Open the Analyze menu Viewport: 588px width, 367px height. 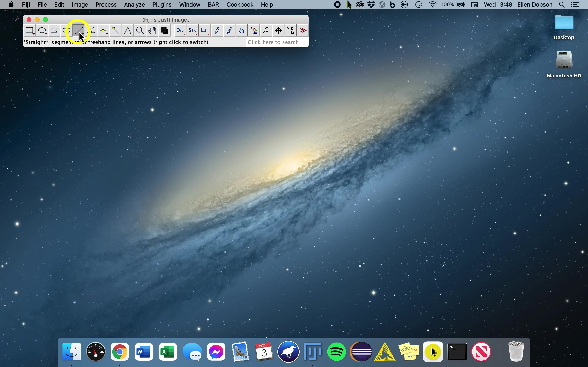[134, 5]
